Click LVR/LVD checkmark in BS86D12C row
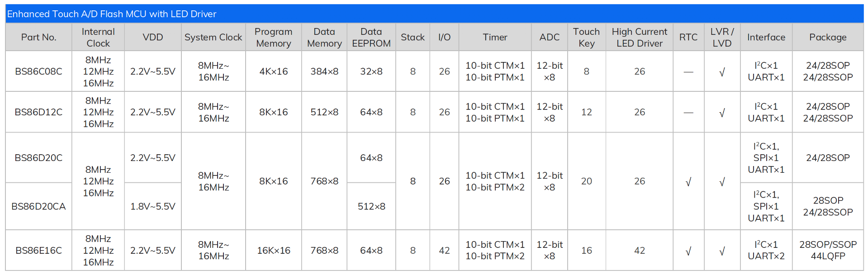Image resolution: width=868 pixels, height=275 pixels. (722, 113)
